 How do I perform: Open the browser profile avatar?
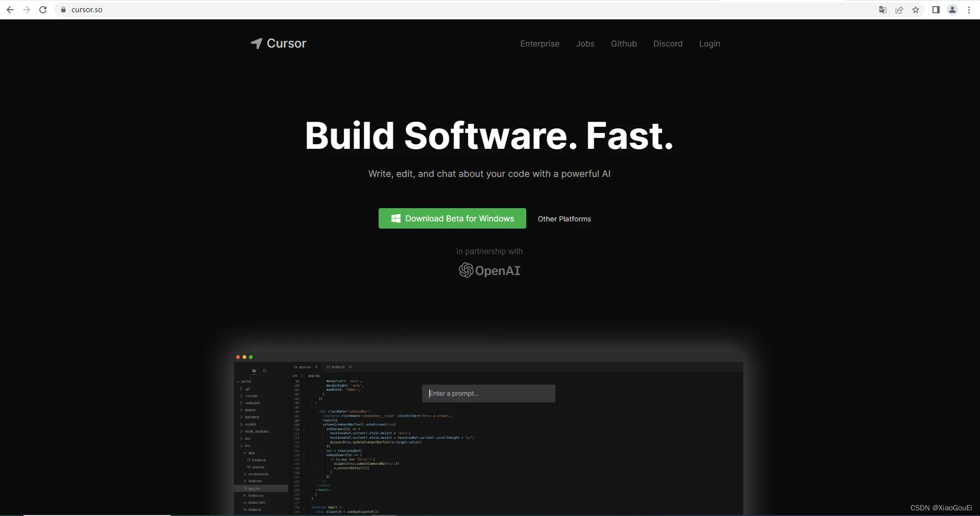point(952,10)
